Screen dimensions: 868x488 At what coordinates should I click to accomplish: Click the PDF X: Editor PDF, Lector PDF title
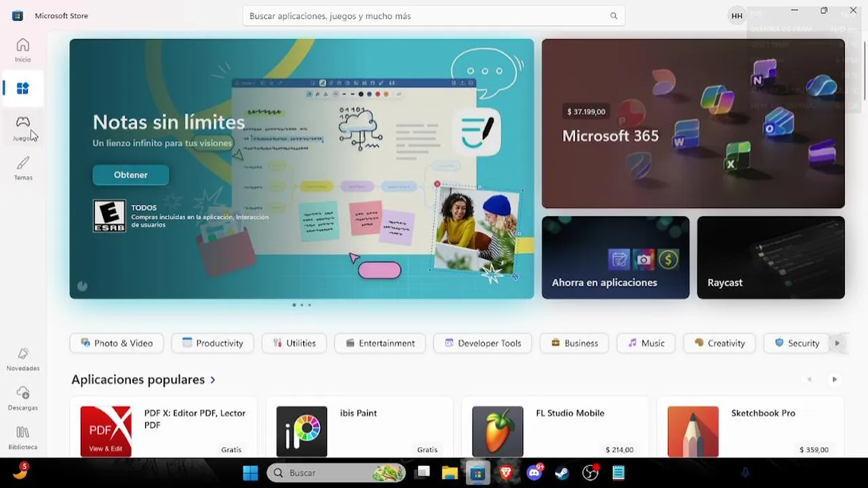pos(195,419)
